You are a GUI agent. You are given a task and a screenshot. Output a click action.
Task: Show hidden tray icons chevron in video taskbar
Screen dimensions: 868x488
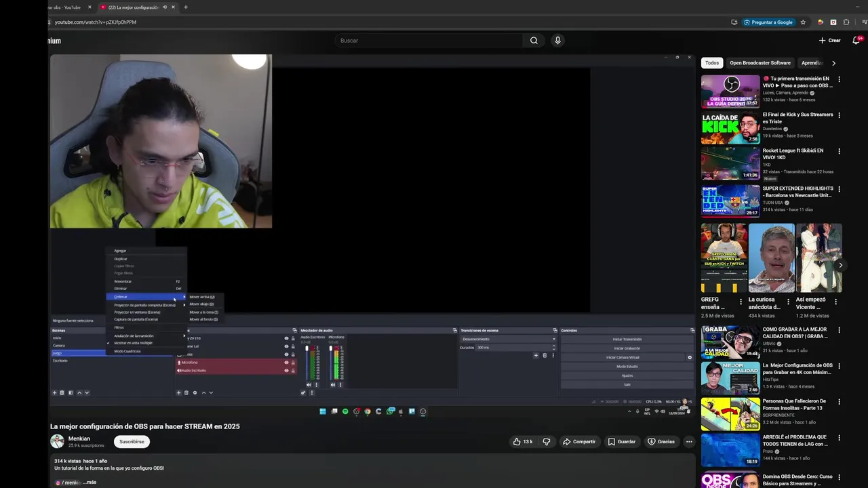[x=629, y=411]
